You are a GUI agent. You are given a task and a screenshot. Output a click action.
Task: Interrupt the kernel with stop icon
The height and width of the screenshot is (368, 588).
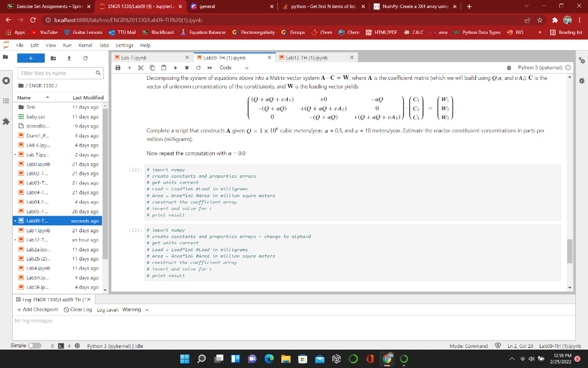point(185,67)
